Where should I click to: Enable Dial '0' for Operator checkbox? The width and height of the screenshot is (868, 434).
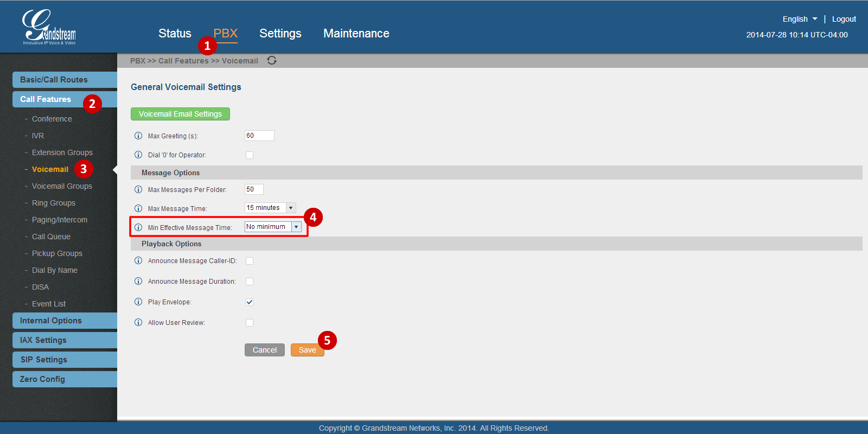[x=250, y=155]
